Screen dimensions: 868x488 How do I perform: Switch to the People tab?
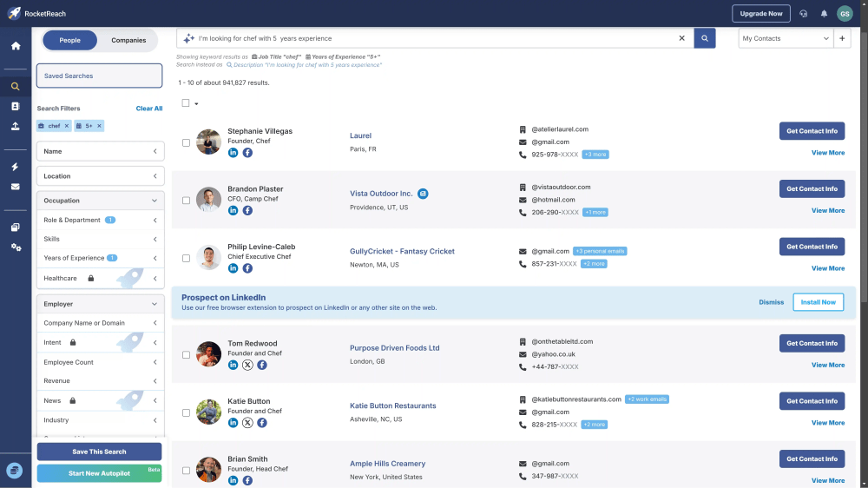click(69, 40)
